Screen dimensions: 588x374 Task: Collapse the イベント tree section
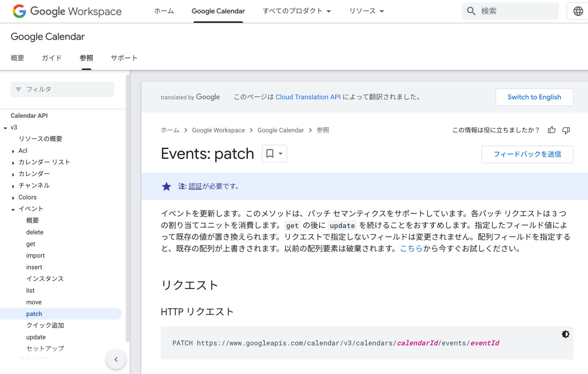(x=13, y=210)
